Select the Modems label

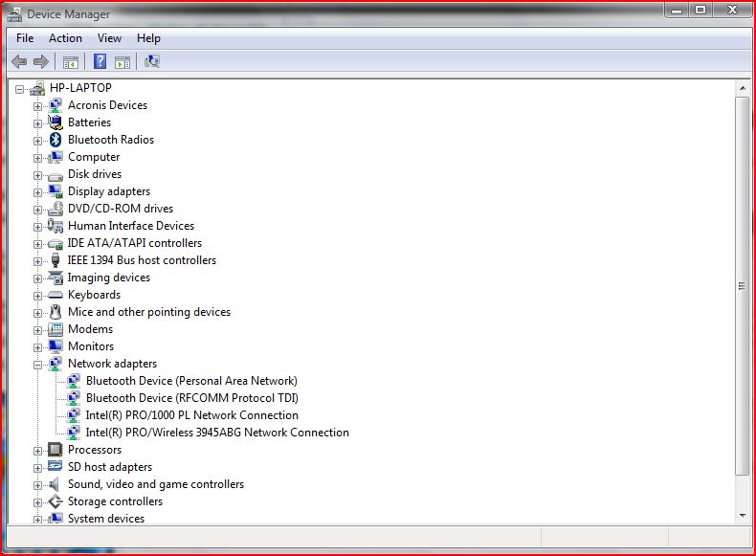(90, 329)
